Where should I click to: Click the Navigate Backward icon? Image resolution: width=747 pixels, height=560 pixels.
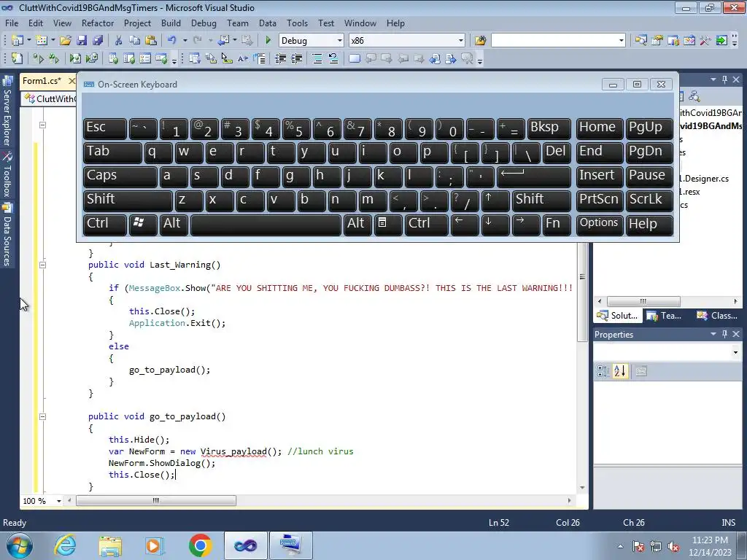click(x=223, y=41)
